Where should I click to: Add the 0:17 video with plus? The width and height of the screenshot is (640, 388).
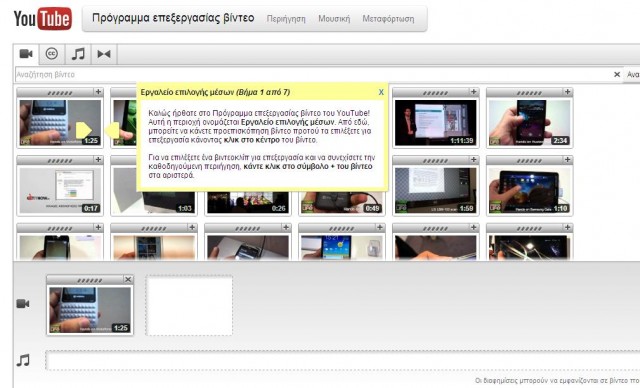point(98,160)
